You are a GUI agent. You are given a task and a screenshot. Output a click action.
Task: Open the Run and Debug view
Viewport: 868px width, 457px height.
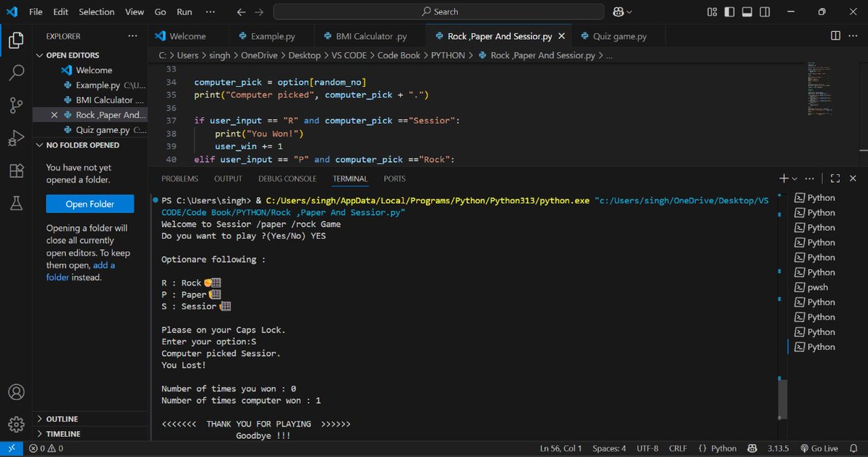click(16, 138)
